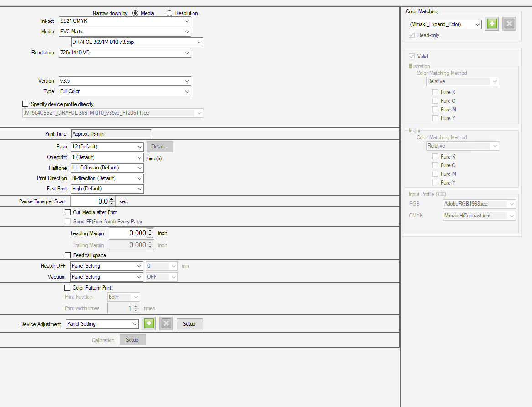Open the Fast Print dropdown
Screen dimensions: 532x407
pyautogui.click(x=107, y=189)
